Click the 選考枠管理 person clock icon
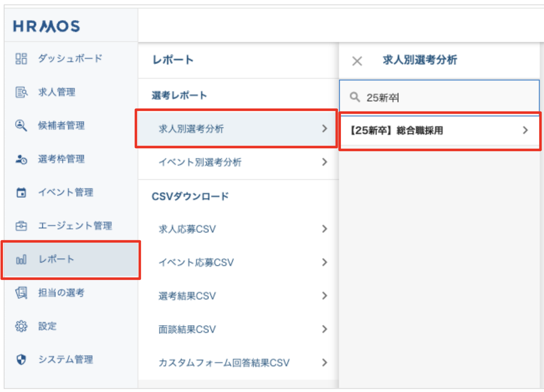 (x=21, y=159)
